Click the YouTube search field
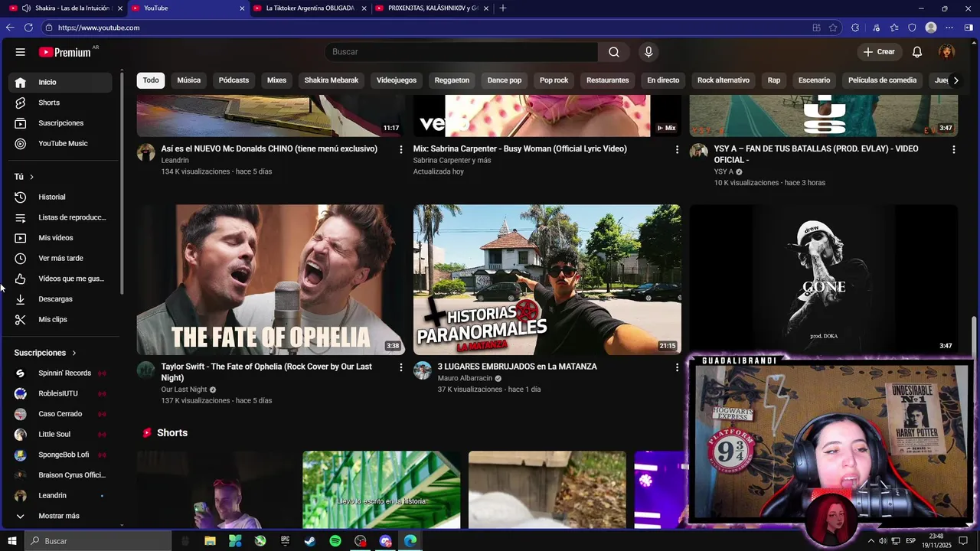The image size is (980, 551). 462,52
